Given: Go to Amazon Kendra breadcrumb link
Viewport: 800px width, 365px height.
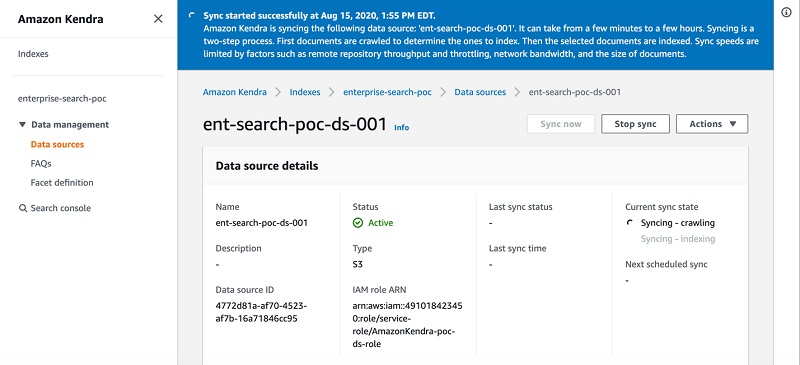Looking at the screenshot, I should coord(235,92).
